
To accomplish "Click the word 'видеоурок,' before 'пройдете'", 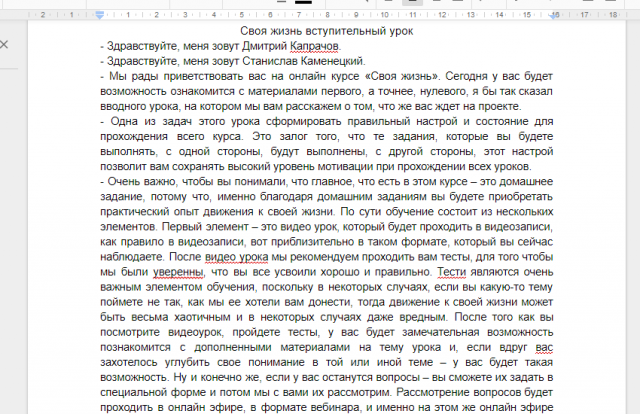I will [196, 332].
